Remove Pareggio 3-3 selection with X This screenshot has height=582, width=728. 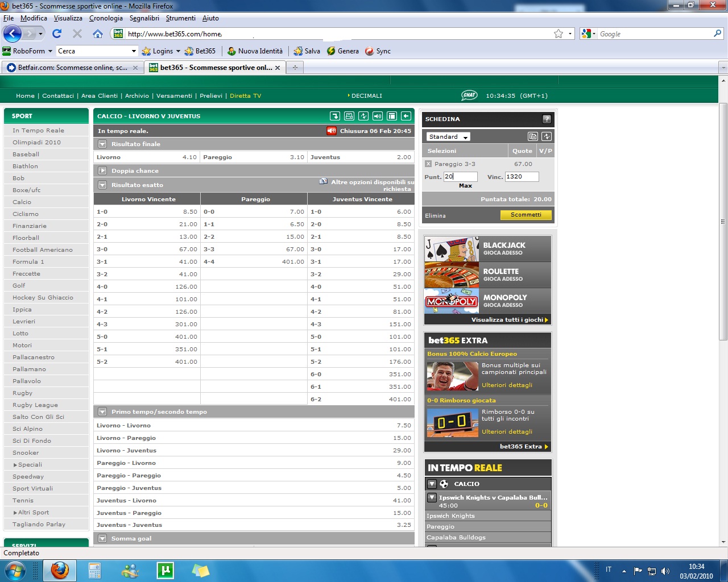pyautogui.click(x=428, y=164)
